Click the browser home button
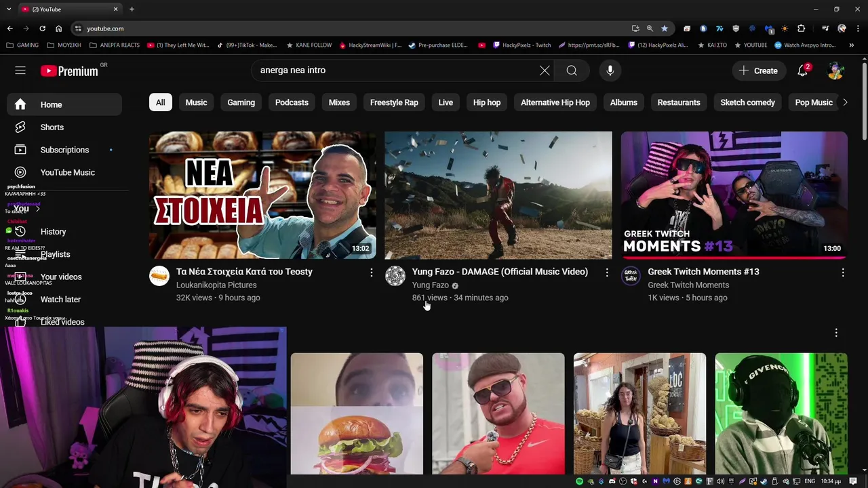 coord(59,28)
